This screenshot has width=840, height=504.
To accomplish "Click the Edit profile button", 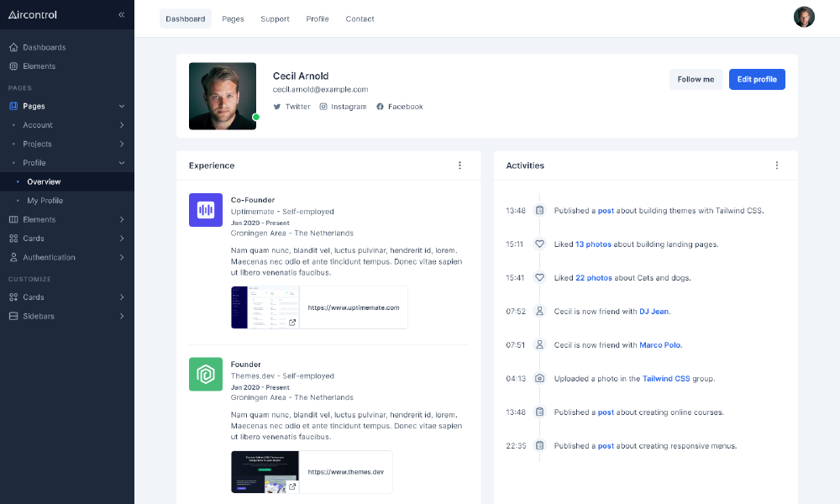I will point(757,79).
